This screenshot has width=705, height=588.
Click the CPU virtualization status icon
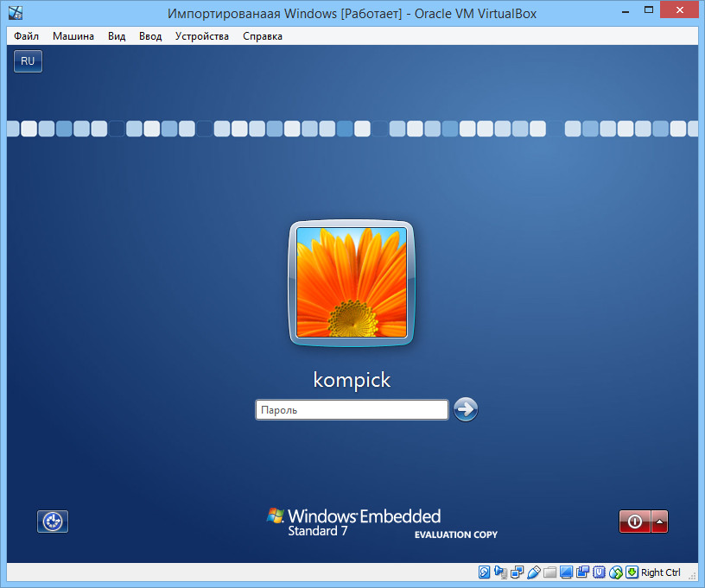[599, 572]
